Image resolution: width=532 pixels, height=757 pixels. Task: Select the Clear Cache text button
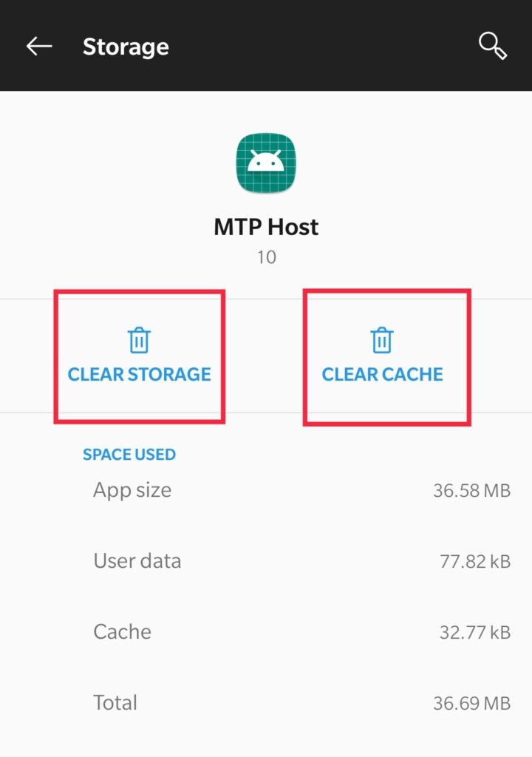click(x=382, y=374)
